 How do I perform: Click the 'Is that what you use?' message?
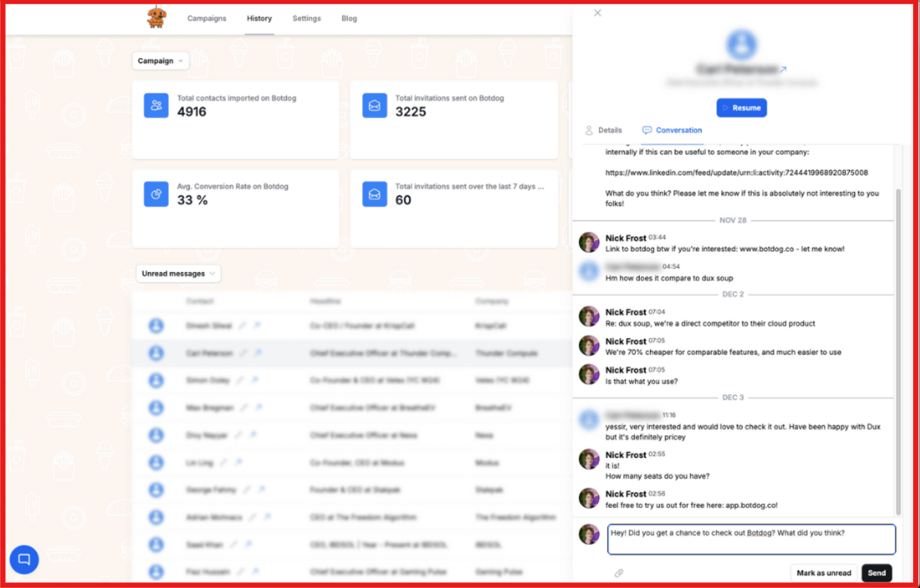[641, 381]
